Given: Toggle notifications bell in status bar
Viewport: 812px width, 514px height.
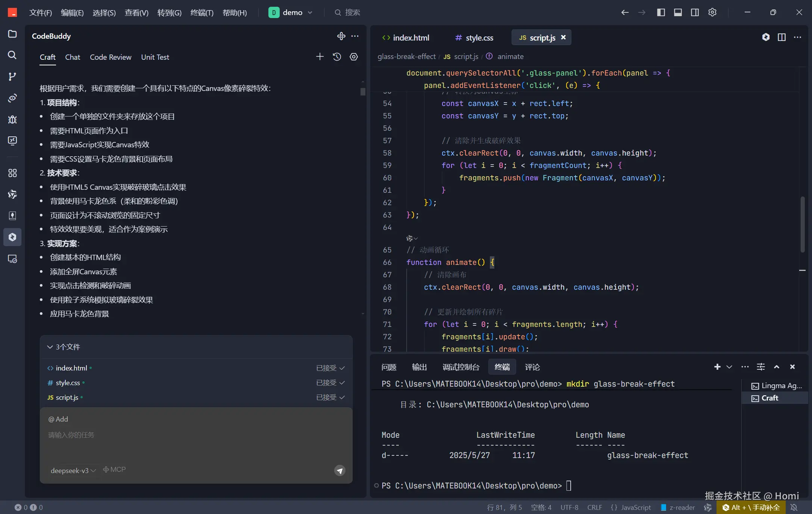Looking at the screenshot, I should pyautogui.click(x=794, y=507).
